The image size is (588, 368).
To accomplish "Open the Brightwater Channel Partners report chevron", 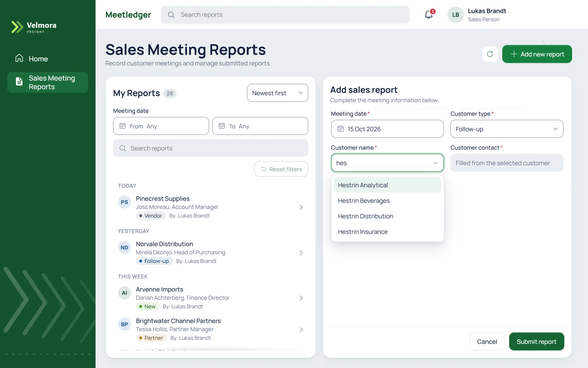I will 301,330.
